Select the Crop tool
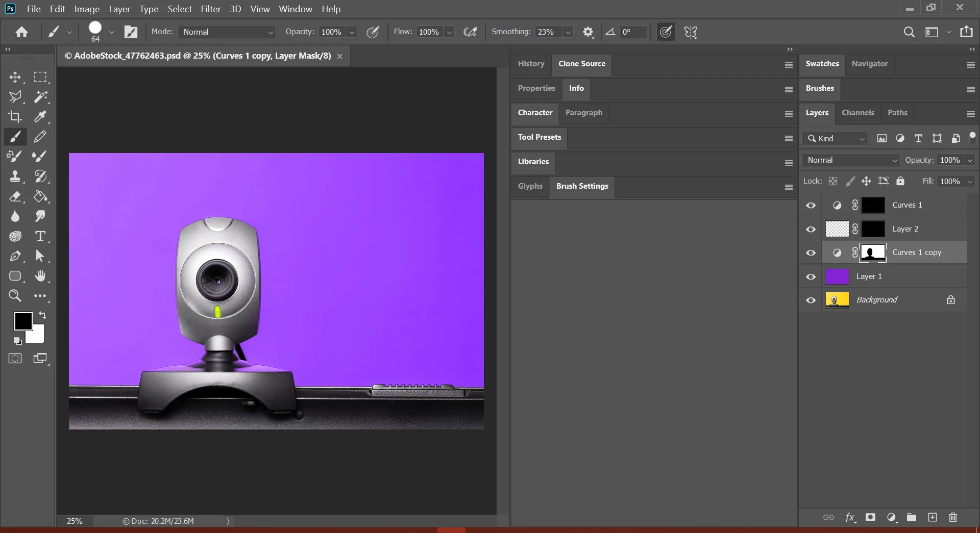The height and width of the screenshot is (533, 980). click(x=15, y=117)
